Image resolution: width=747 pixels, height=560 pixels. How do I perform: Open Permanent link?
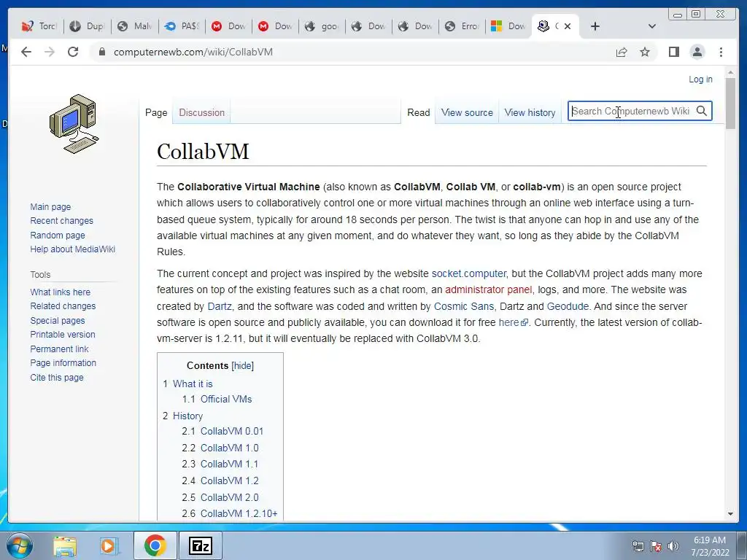click(x=59, y=349)
